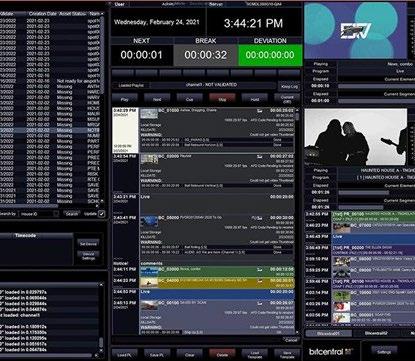Click the Next playback button

(157, 99)
